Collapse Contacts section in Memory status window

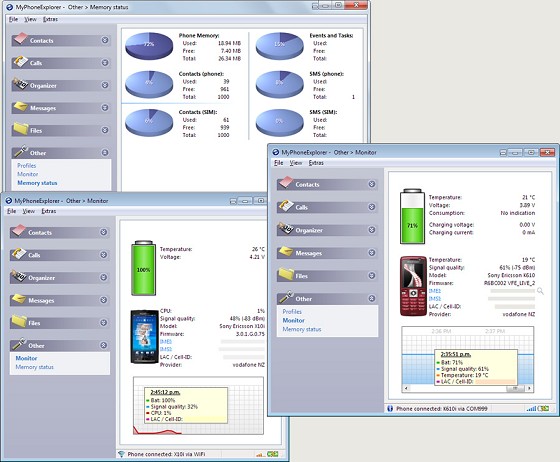coord(105,40)
